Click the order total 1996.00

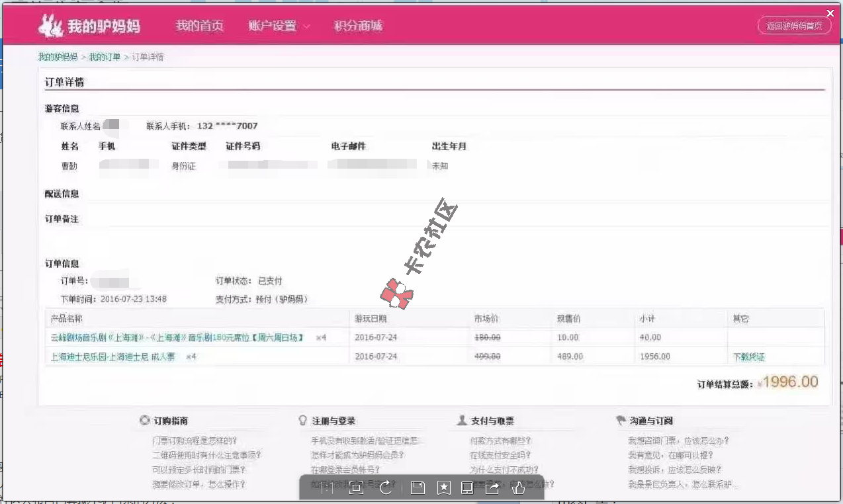[791, 382]
